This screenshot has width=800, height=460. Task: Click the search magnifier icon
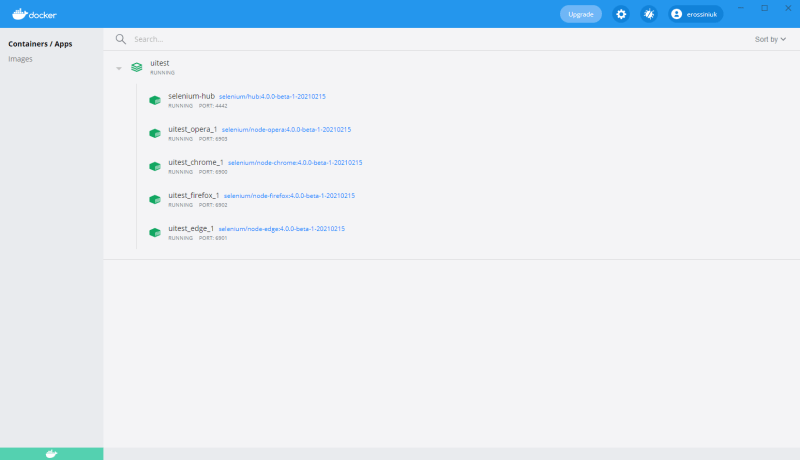coord(120,39)
